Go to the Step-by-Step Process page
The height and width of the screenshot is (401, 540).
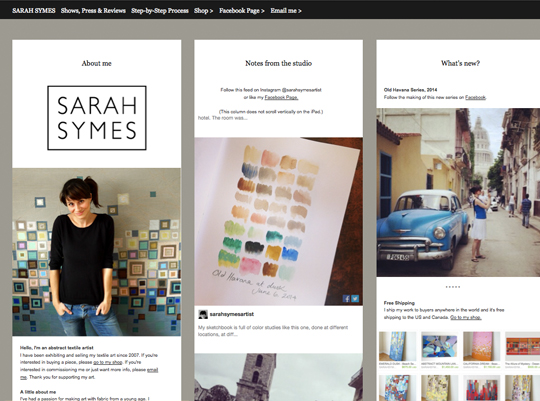(x=160, y=11)
